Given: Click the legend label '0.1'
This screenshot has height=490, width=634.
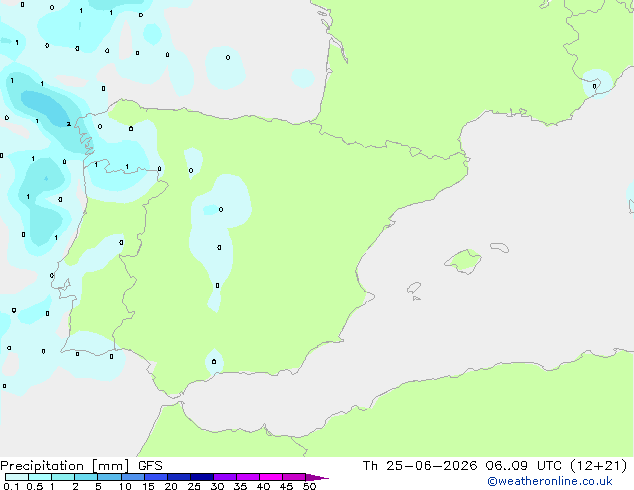Looking at the screenshot, I should click(11, 486).
